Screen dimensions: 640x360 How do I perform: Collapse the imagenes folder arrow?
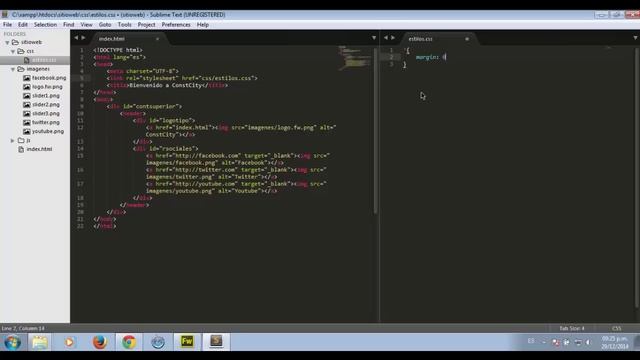click(13, 69)
